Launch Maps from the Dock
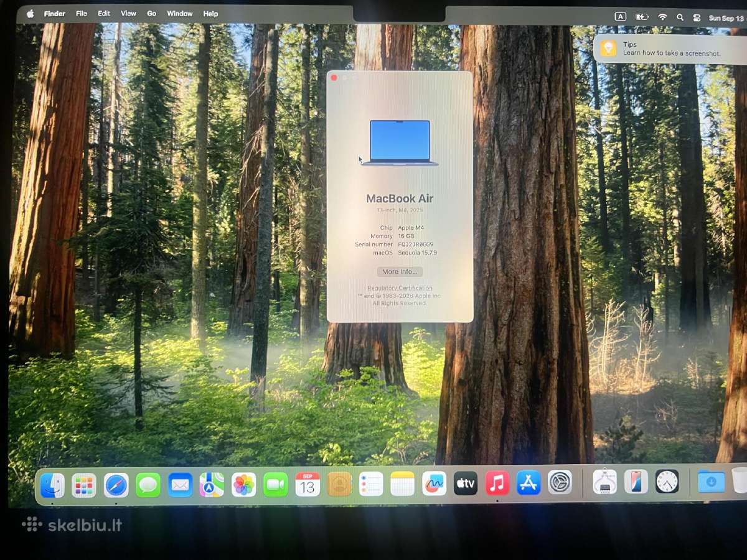The height and width of the screenshot is (560, 747). [x=212, y=485]
